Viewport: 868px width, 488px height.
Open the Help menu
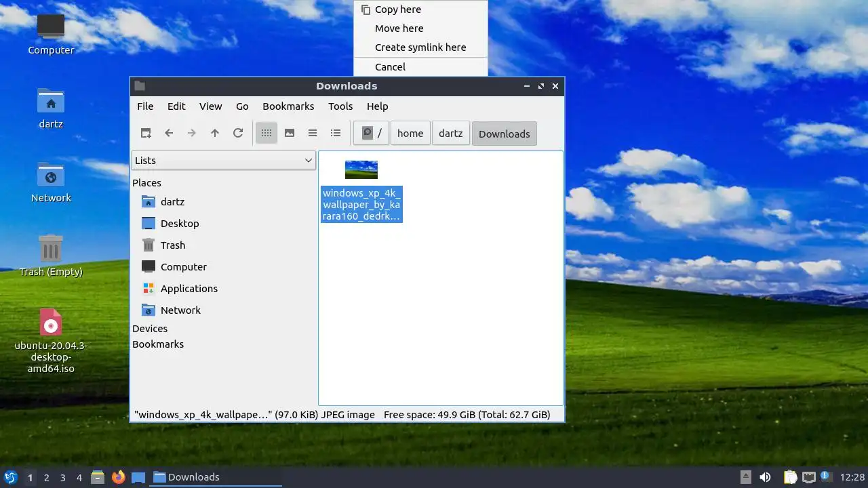[378, 106]
